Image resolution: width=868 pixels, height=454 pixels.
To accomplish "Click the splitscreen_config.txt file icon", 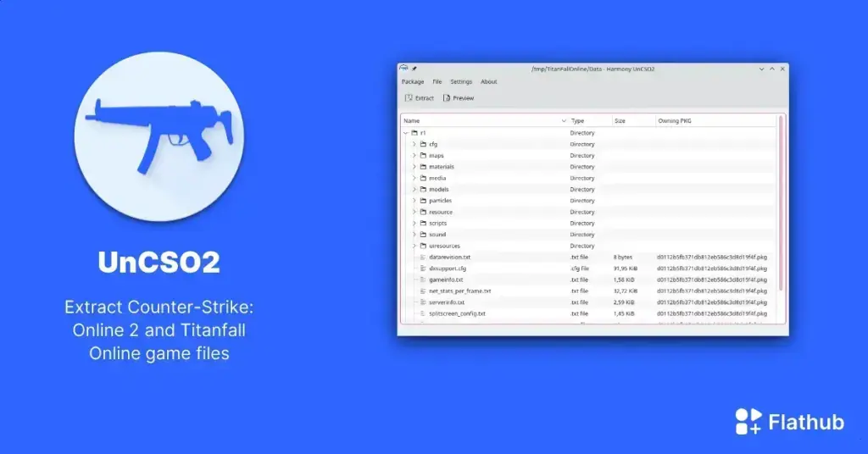I will pyautogui.click(x=423, y=313).
